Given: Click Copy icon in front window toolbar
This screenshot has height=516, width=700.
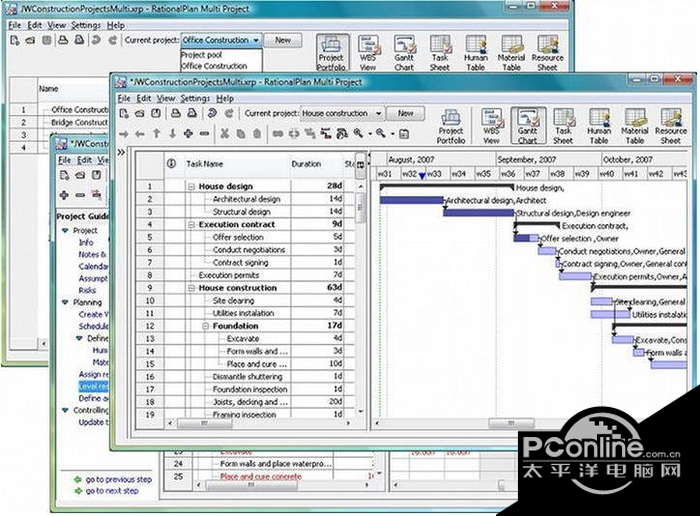Looking at the screenshot, I should pos(241,133).
